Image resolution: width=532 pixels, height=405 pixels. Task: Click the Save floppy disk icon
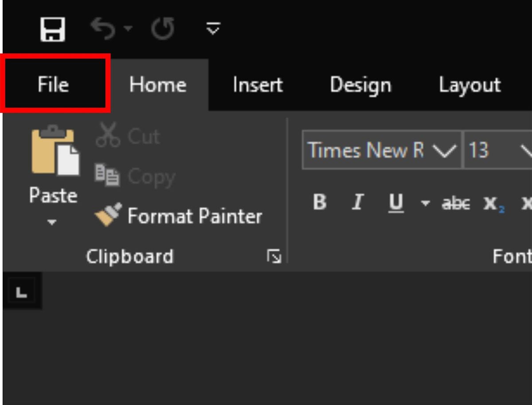pos(53,29)
